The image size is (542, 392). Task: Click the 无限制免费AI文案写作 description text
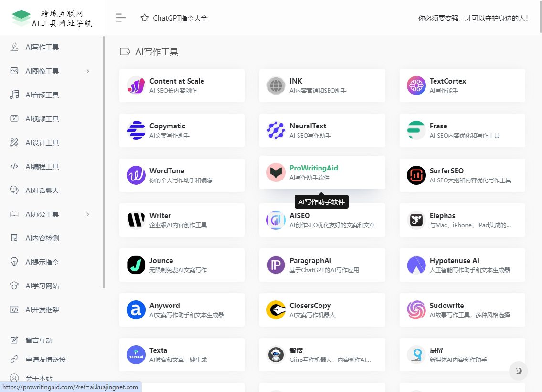[x=178, y=270]
